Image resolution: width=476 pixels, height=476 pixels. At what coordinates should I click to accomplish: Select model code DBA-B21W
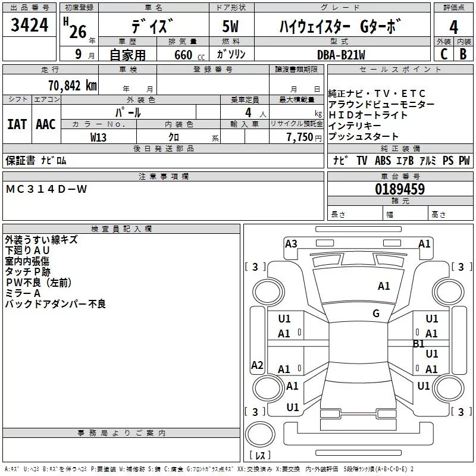pos(341,55)
